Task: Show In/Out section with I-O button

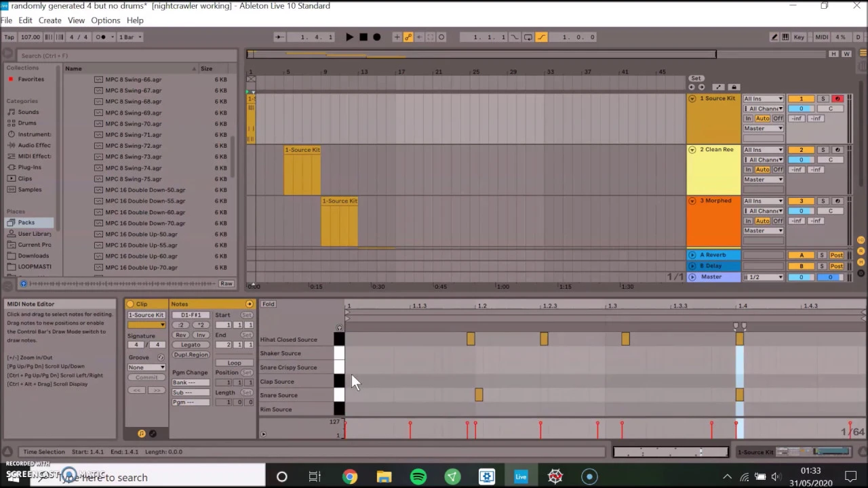Action: click(861, 240)
